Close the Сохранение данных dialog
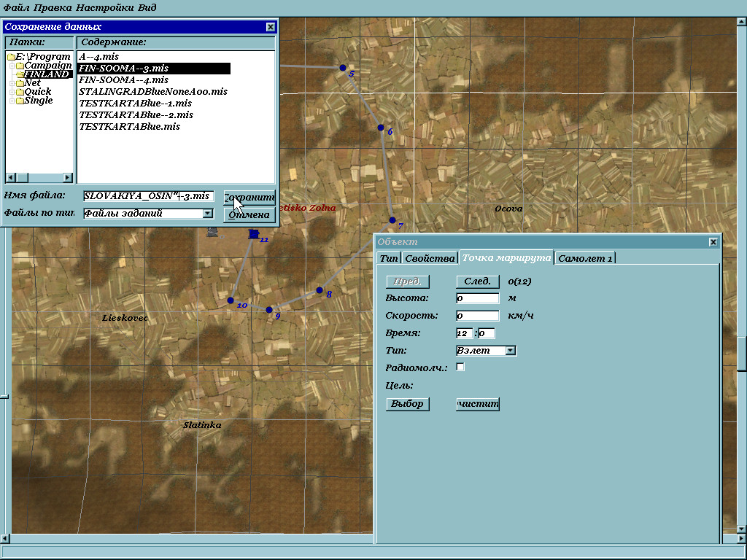Screen dimensions: 747x560 pos(271,27)
